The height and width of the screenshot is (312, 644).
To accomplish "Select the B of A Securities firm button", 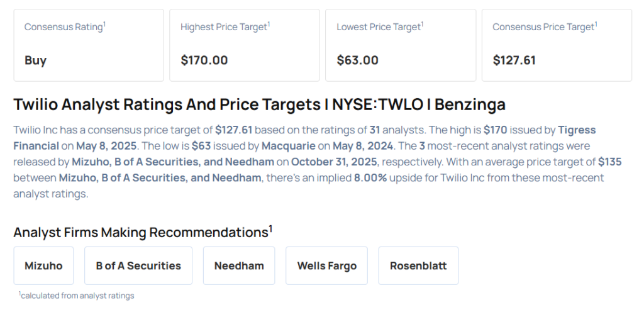I will pos(138,265).
